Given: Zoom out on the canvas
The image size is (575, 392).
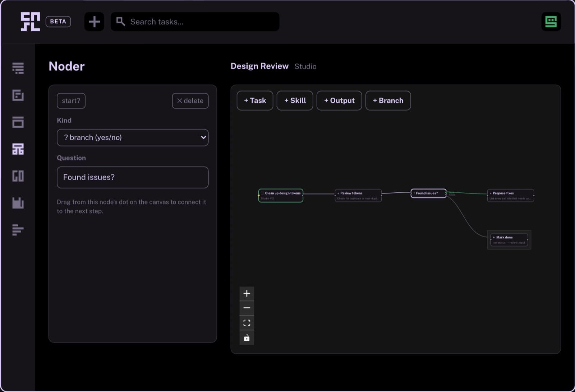Looking at the screenshot, I should point(247,308).
